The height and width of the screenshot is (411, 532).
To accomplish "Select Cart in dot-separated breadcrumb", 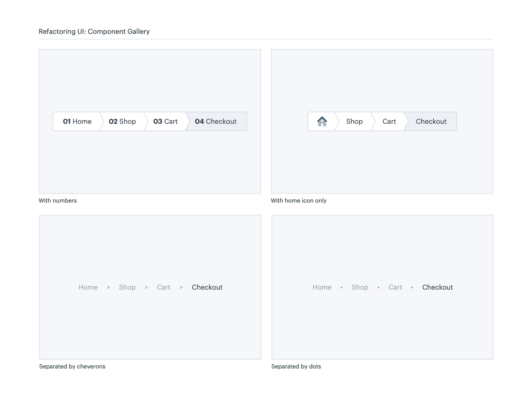I will click(395, 287).
